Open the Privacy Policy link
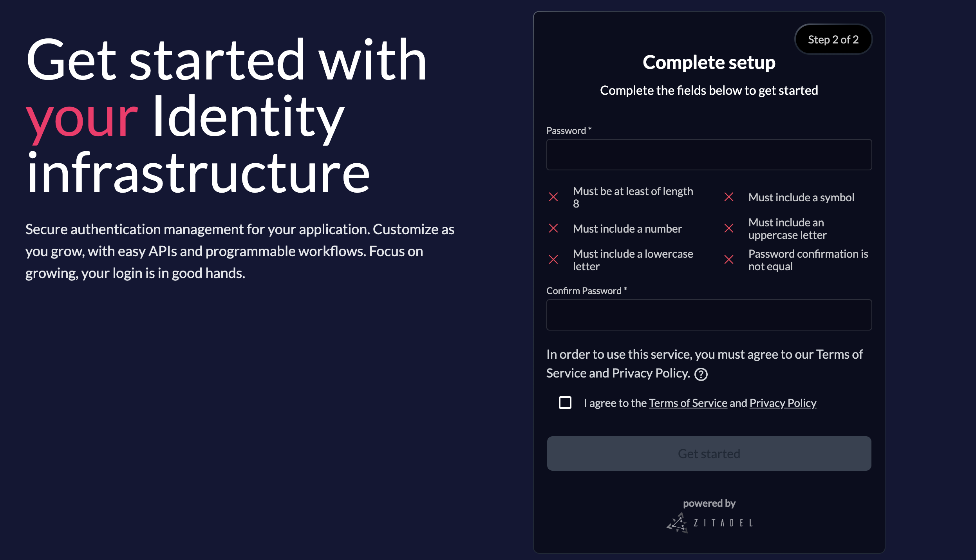The height and width of the screenshot is (560, 976). coord(783,403)
